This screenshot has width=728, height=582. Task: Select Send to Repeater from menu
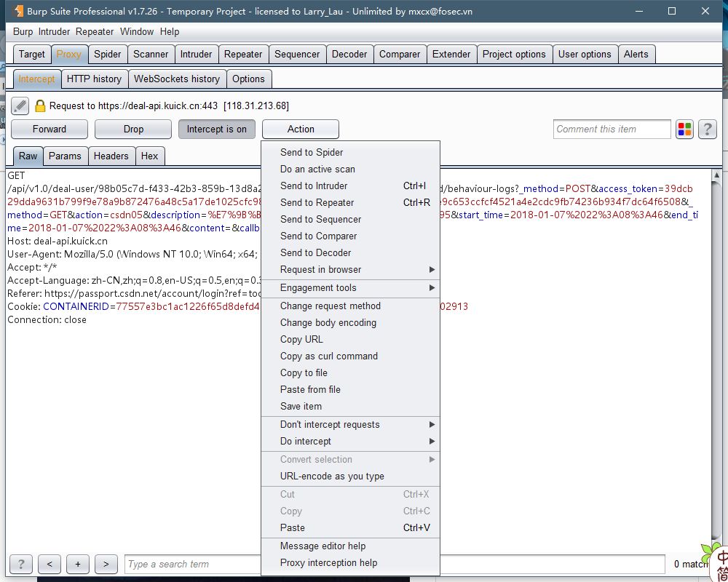(317, 203)
